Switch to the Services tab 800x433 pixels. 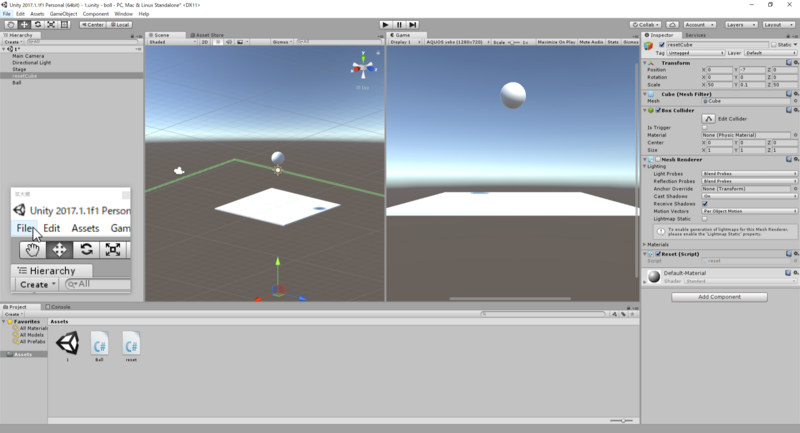click(x=695, y=35)
